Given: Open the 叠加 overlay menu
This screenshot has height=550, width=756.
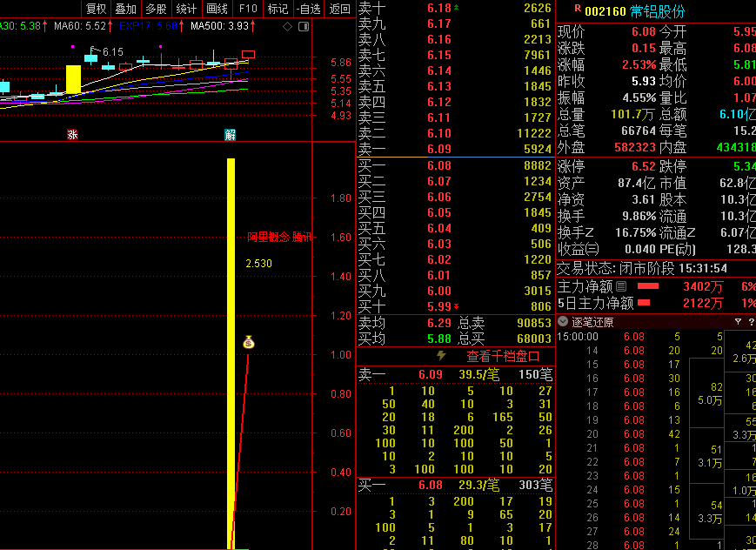Looking at the screenshot, I should (125, 9).
